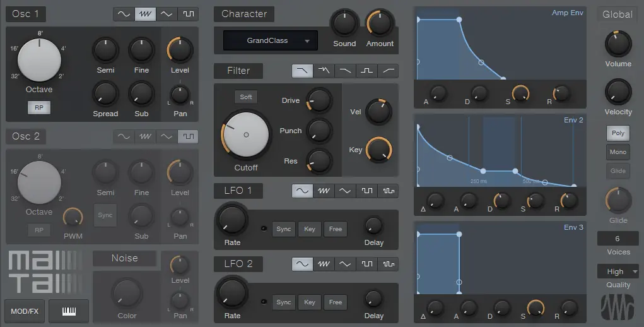Select sample-and-hold shape for LFO 2
This screenshot has height=327, width=644.
[388, 264]
